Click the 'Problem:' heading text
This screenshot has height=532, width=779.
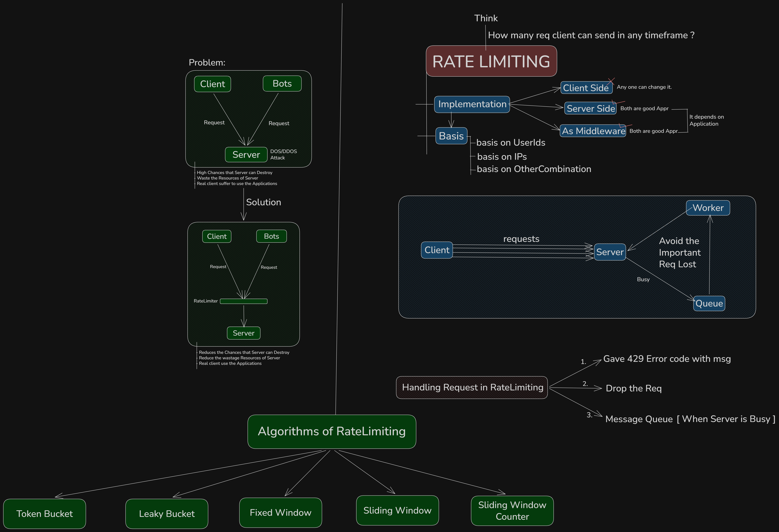point(207,63)
